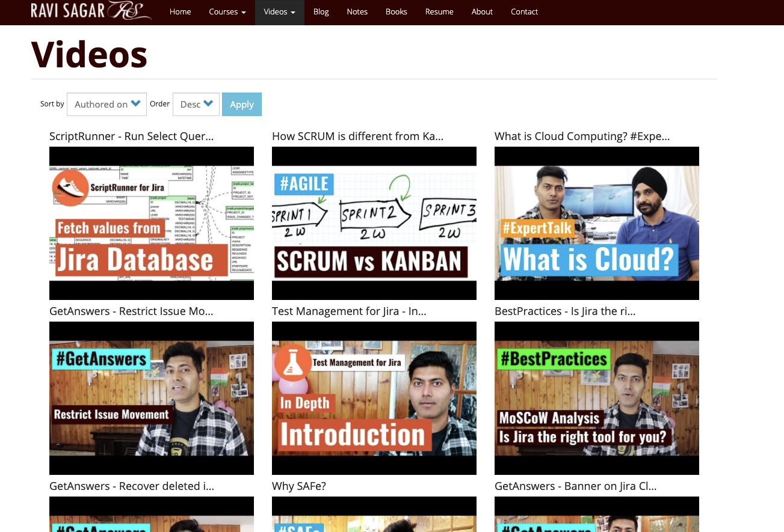Go to the Contact page
The image size is (784, 532).
(525, 12)
